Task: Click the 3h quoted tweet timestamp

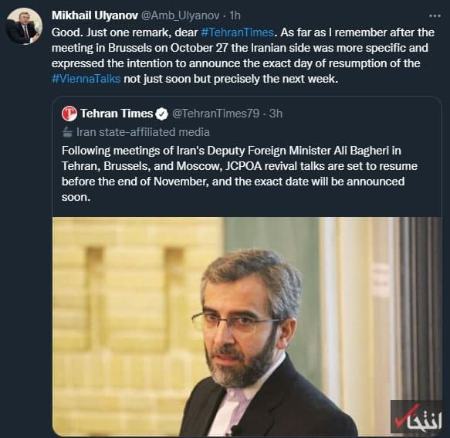Action: pos(276,114)
